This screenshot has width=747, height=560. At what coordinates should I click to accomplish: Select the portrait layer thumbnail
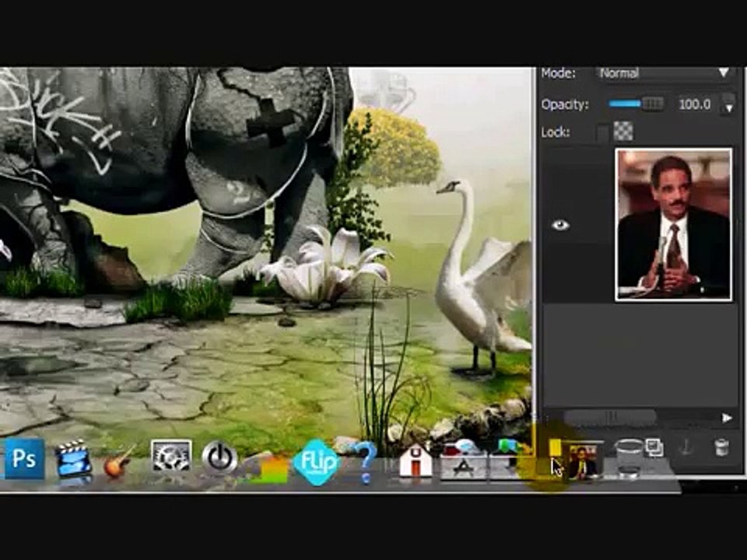click(x=674, y=225)
